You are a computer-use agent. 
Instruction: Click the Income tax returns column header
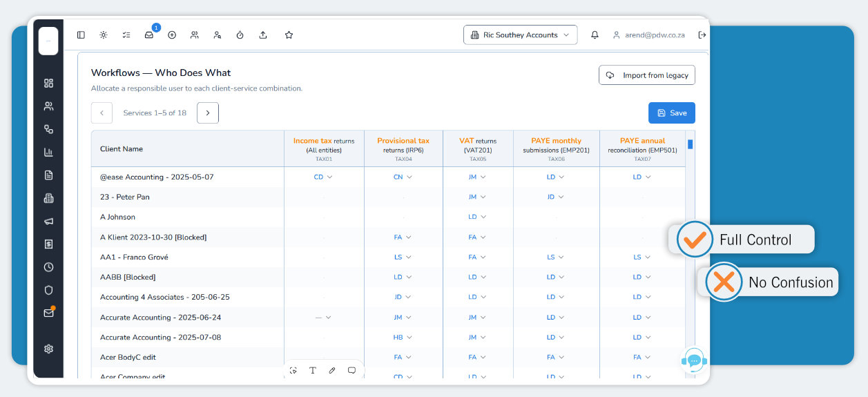click(x=324, y=148)
